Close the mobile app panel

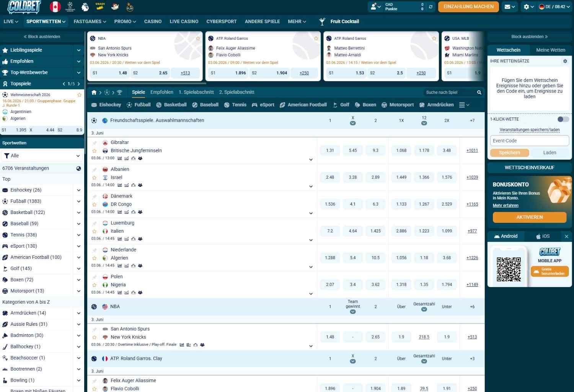[566, 237]
